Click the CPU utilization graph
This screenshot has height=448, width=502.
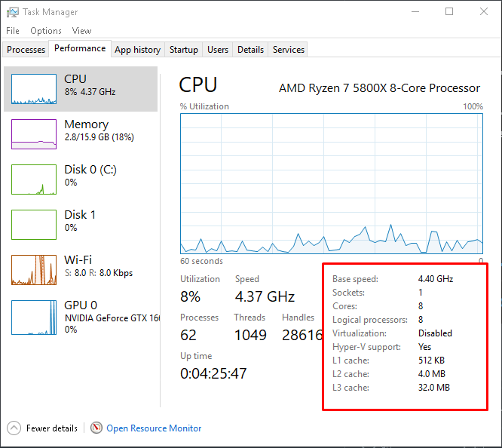point(332,183)
